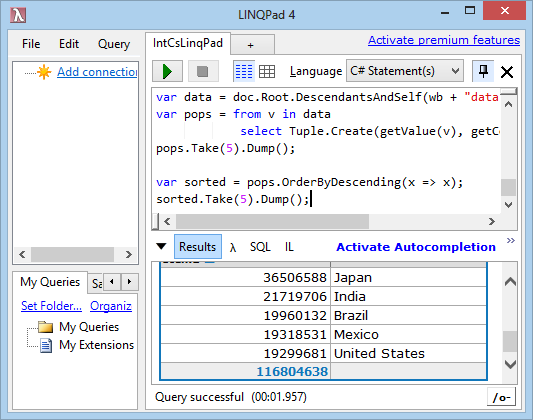Results panel scroll down arrow
Screen dimensions: 533x420
click(x=510, y=364)
